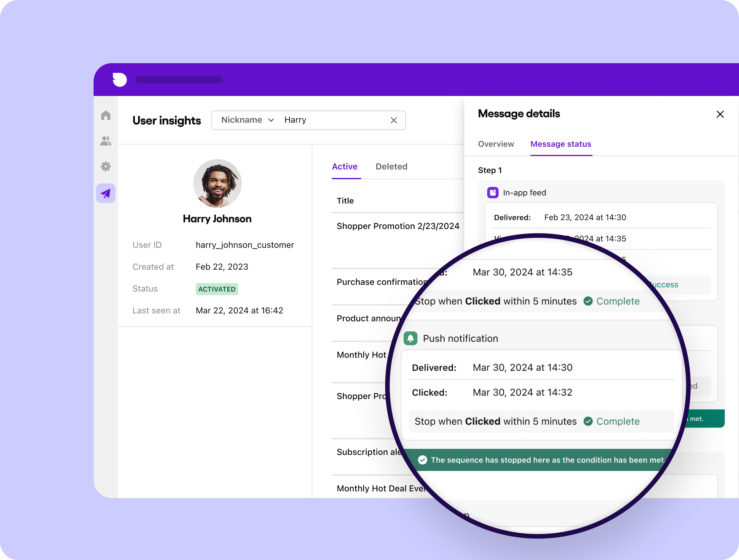Viewport: 739px width, 560px height.
Task: Open the Overview tab in Message details
Action: point(496,144)
